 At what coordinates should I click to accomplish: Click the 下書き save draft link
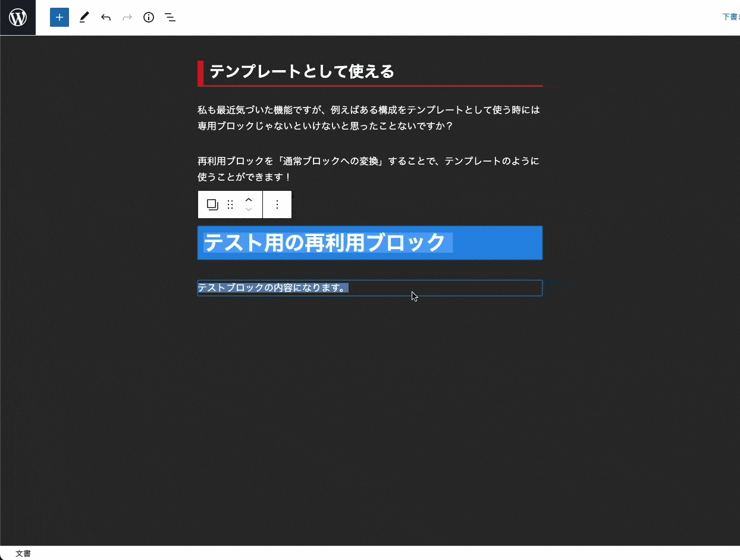click(x=730, y=17)
